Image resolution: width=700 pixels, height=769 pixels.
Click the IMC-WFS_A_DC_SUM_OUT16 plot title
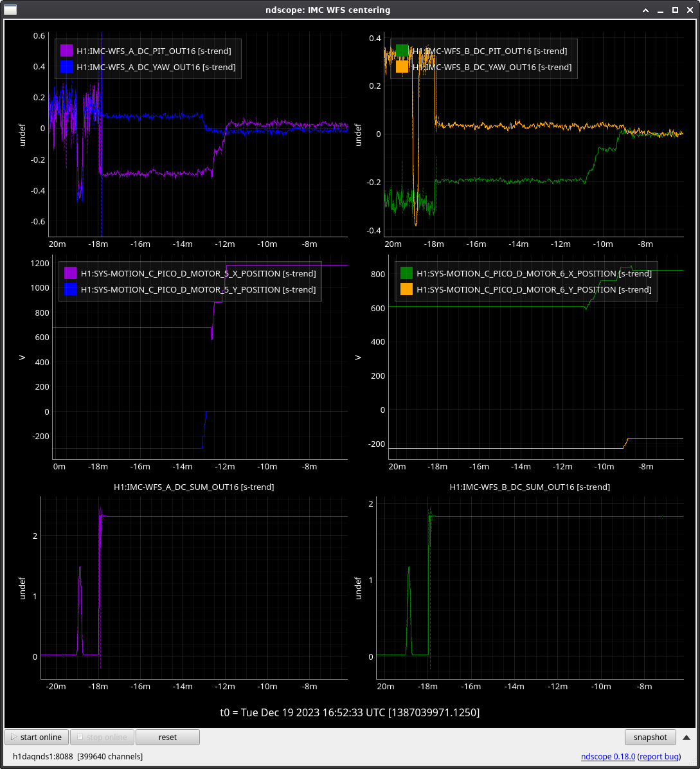click(193, 487)
